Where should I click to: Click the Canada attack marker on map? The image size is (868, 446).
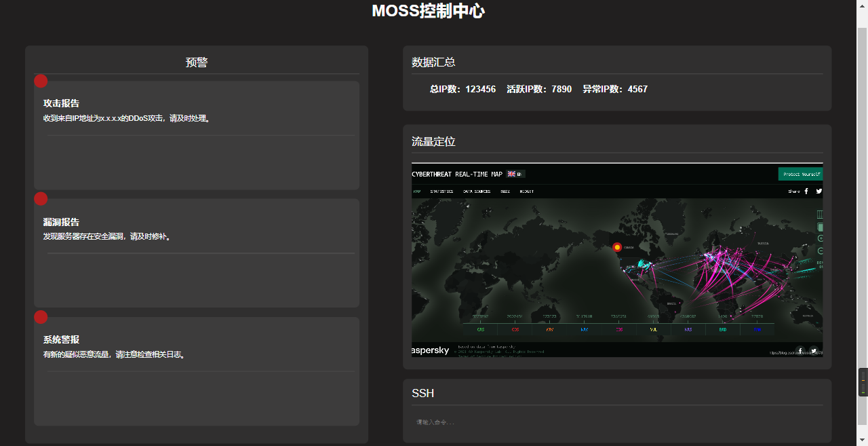point(617,247)
